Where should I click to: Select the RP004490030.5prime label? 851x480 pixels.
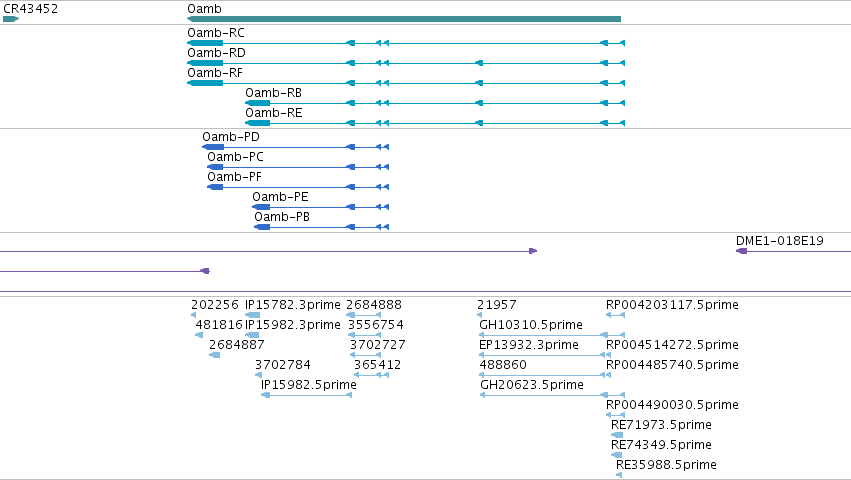point(672,405)
